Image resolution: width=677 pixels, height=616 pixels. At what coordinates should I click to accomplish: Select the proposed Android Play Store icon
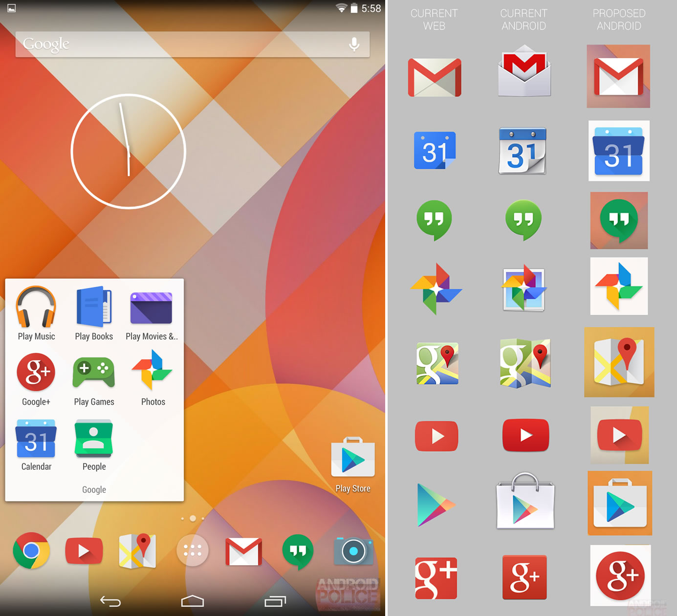tap(620, 503)
